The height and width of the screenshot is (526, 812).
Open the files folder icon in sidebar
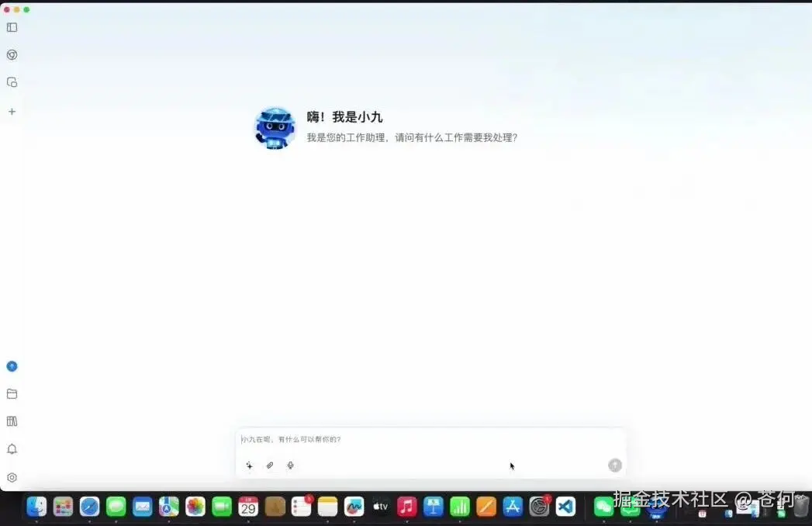12,393
